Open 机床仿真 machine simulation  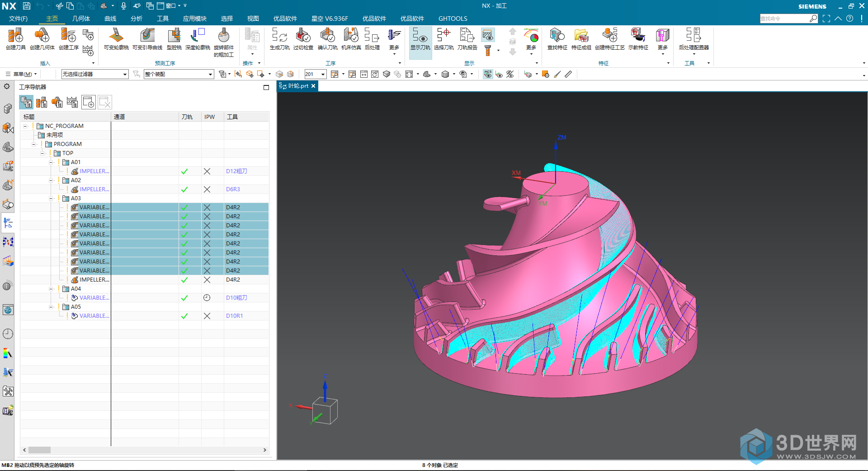tap(351, 39)
